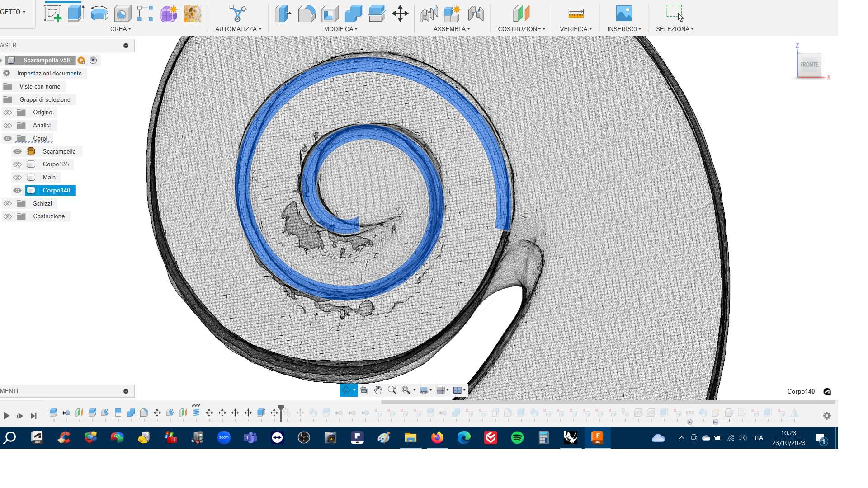868x488 pixels.
Task: Click the Select window-selection icon
Action: click(675, 14)
